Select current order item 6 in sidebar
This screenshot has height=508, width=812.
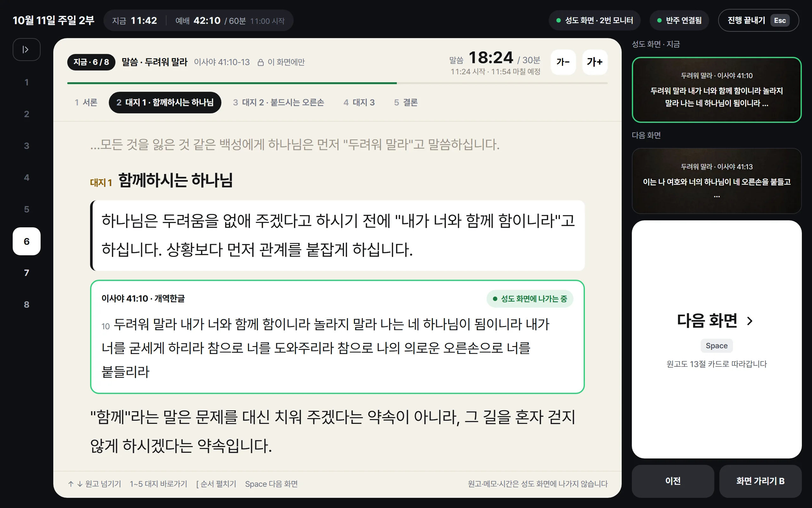coord(27,241)
